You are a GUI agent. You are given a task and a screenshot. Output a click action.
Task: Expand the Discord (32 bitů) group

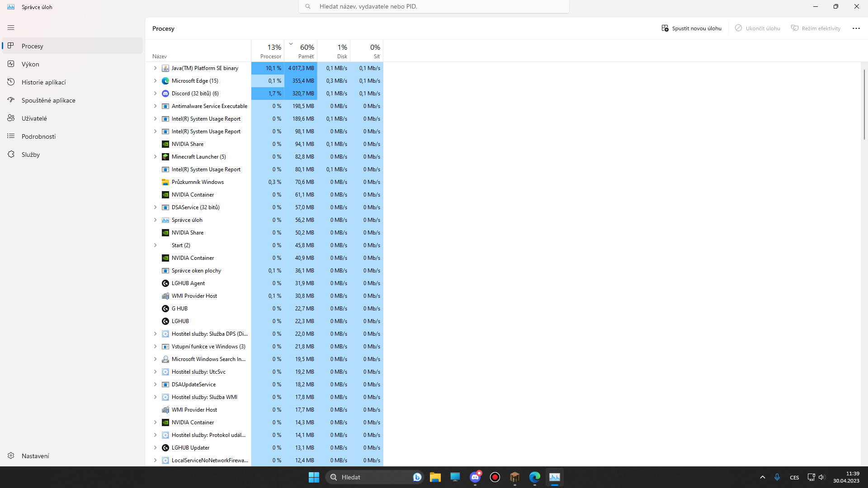(x=155, y=94)
